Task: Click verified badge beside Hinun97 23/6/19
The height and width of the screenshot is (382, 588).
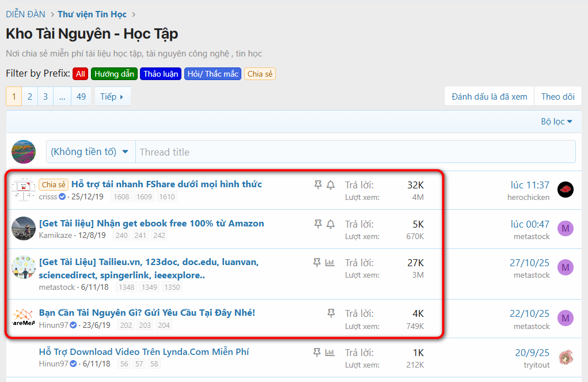Action: [74, 325]
